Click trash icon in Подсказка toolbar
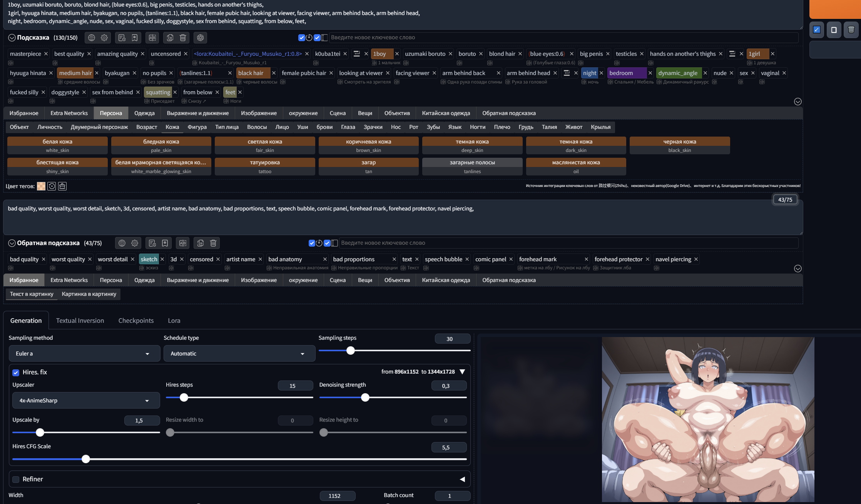 183,38
